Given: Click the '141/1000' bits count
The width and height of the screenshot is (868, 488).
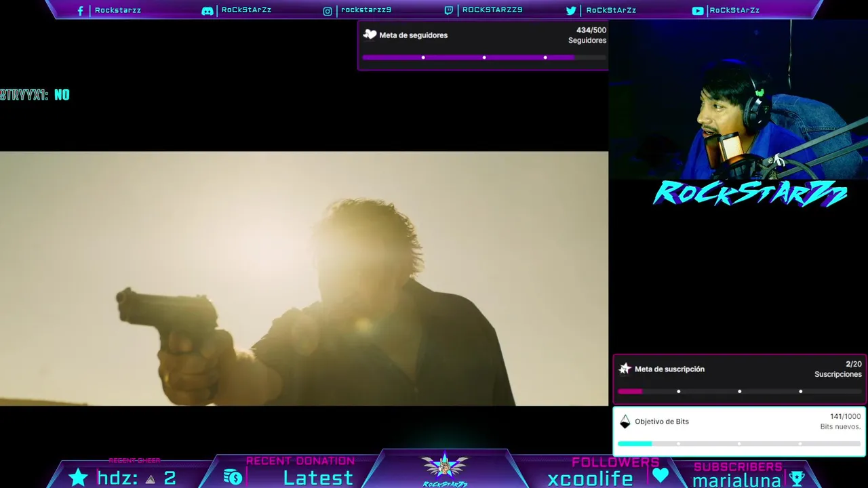Looking at the screenshot, I should (x=846, y=416).
